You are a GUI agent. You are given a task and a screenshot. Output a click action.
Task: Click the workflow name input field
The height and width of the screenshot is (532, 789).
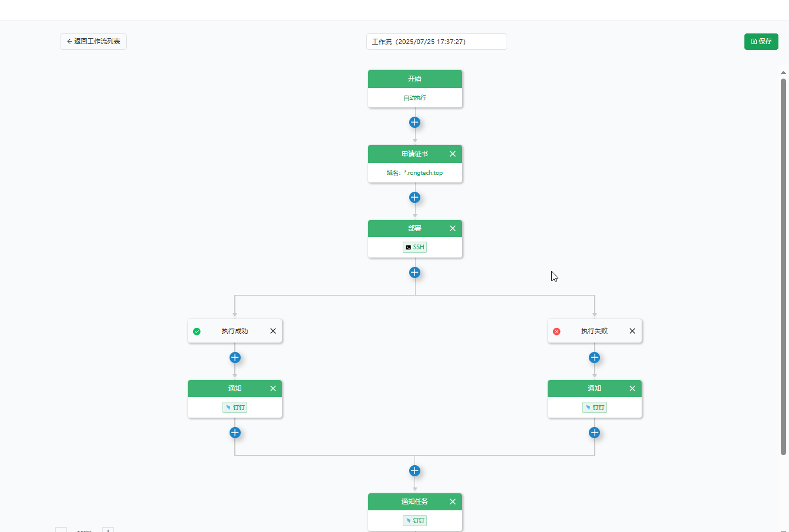tap(436, 42)
